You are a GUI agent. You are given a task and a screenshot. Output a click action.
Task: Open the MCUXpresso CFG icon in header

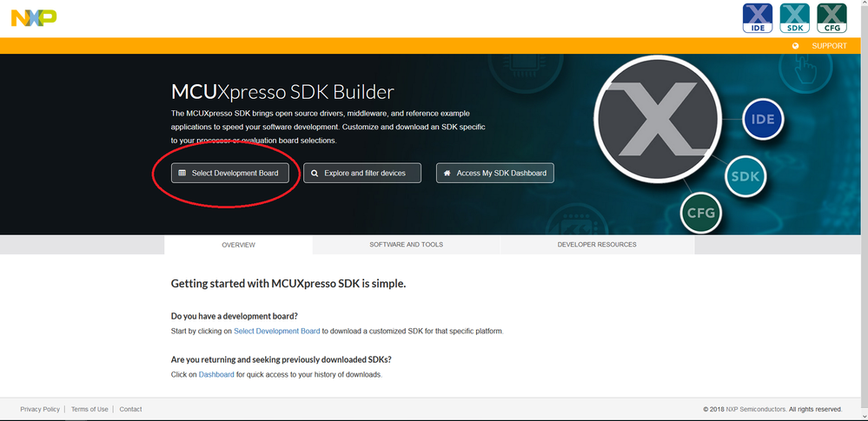point(832,18)
